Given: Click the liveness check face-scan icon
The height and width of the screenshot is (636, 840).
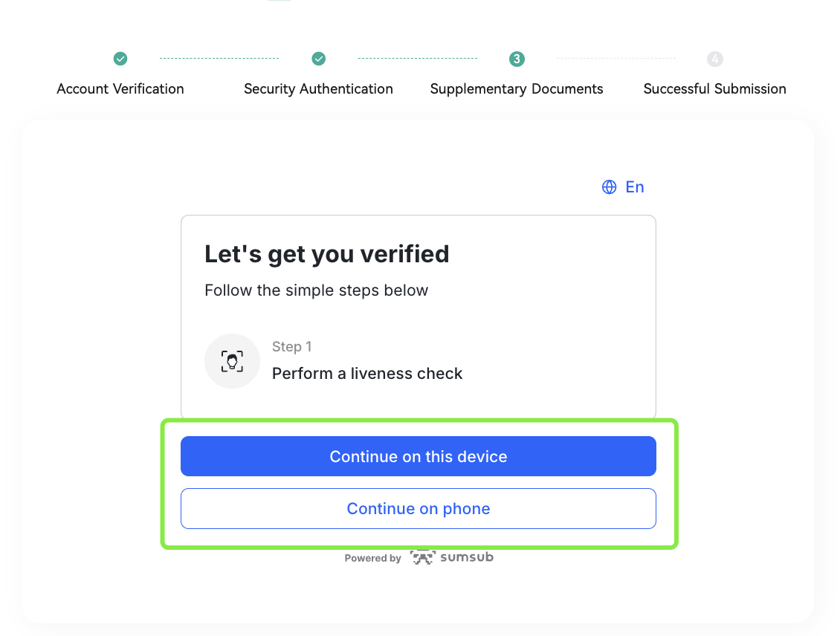Looking at the screenshot, I should tap(232, 361).
